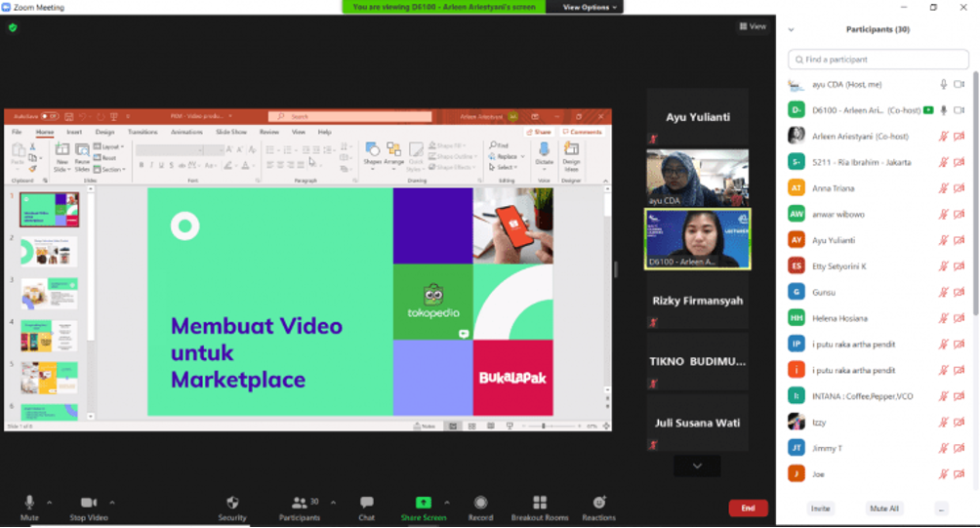Click the PowerPoint Comments button
Image resolution: width=980 pixels, height=528 pixels.
point(582,132)
